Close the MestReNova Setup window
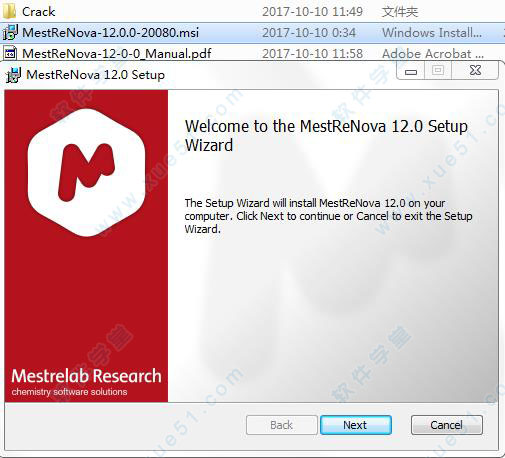Viewport: 505px width, 458px height. tap(475, 70)
